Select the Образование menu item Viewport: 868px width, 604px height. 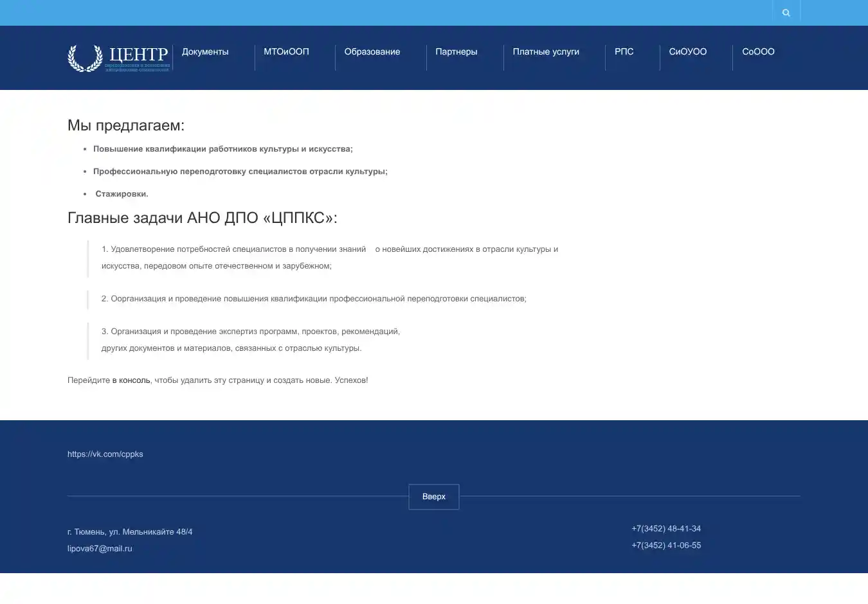(x=372, y=52)
